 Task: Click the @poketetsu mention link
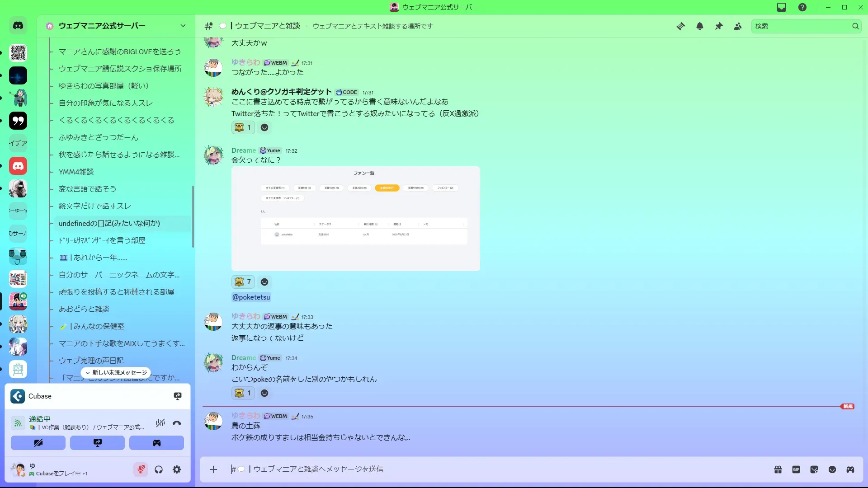251,297
